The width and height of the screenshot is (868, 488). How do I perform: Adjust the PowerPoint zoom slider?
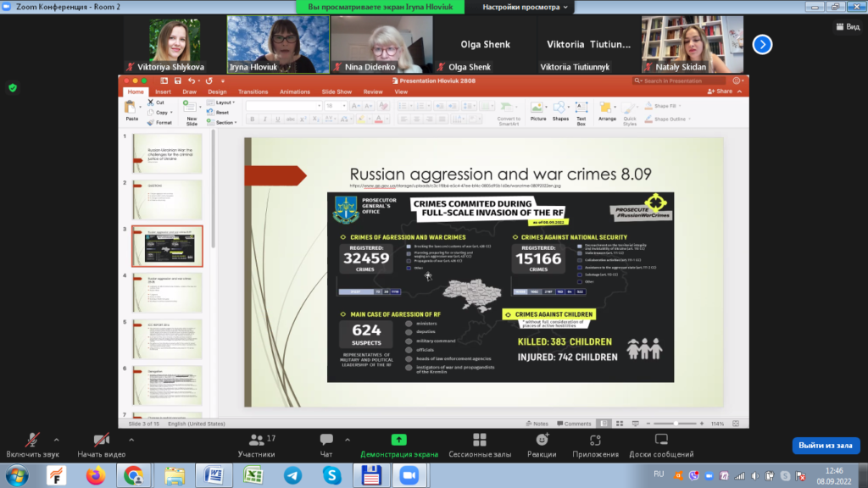pos(676,424)
